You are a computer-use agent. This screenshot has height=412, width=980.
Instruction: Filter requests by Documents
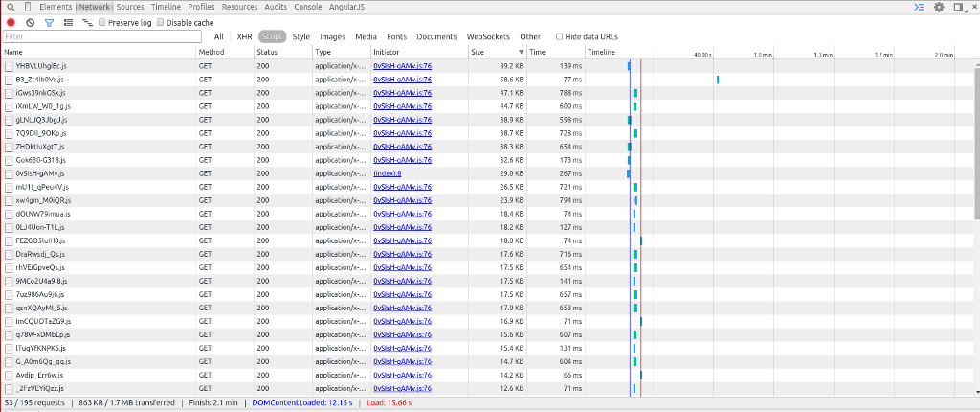point(436,37)
